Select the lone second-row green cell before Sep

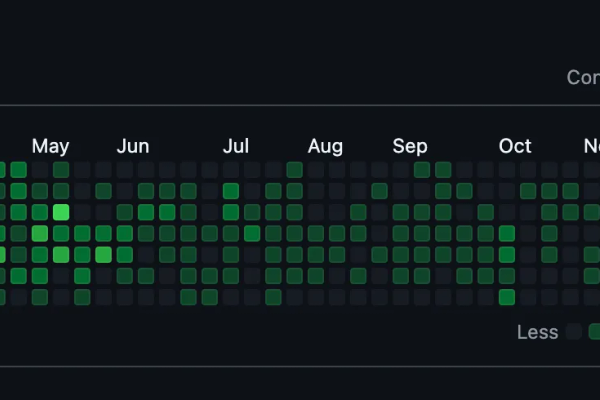(x=379, y=191)
